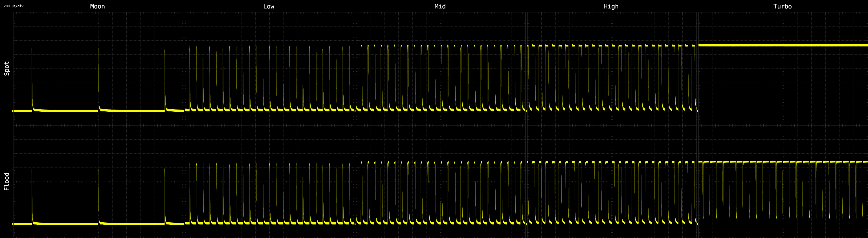This screenshot has width=868, height=238.
Task: Click the Moon column header label
Action: [97, 6]
